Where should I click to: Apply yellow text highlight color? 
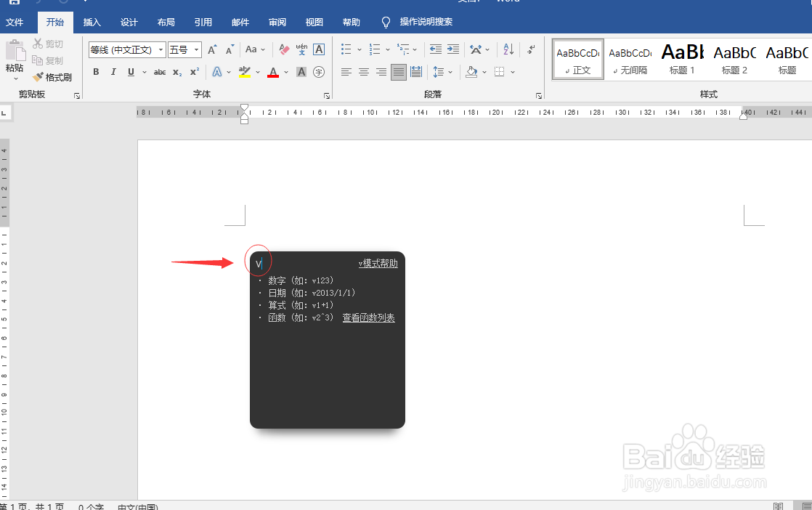tap(245, 72)
